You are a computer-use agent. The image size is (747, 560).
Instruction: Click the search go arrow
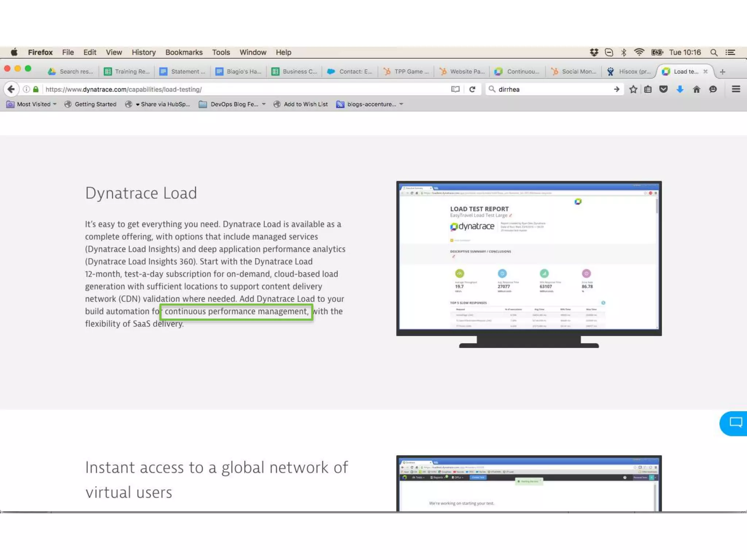click(616, 89)
